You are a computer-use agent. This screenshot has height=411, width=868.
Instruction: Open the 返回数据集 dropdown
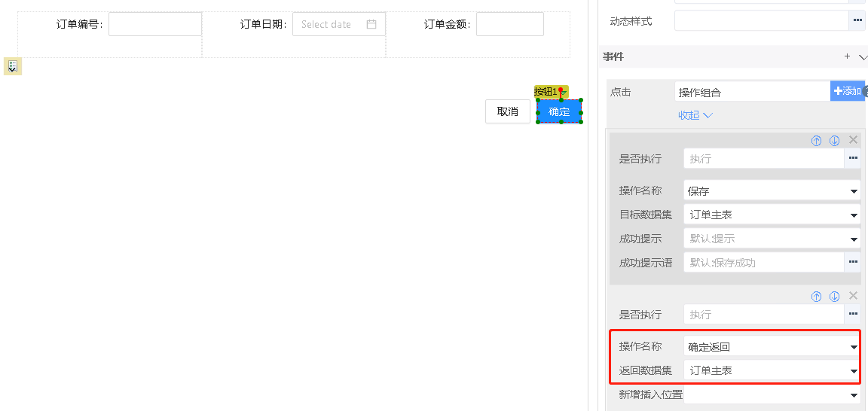[772, 370]
